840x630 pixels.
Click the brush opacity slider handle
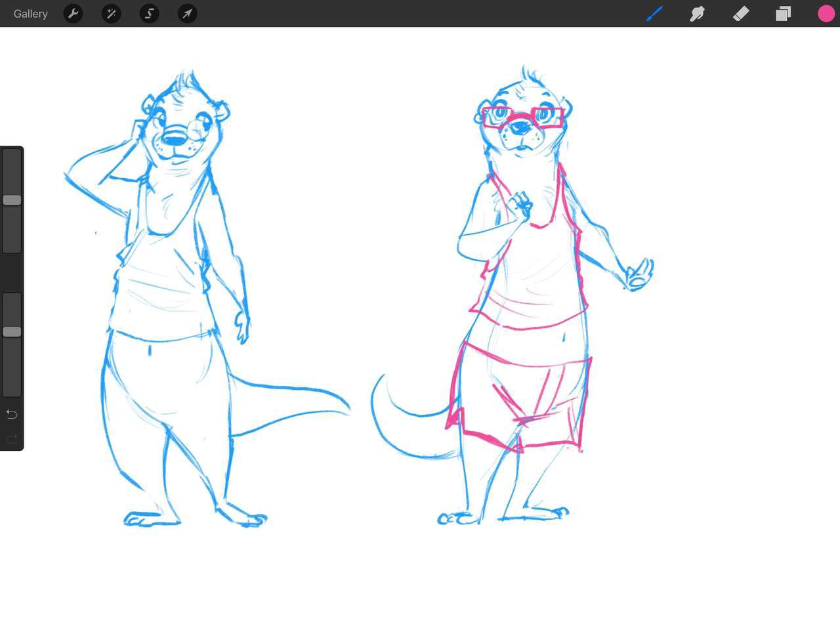(x=12, y=332)
